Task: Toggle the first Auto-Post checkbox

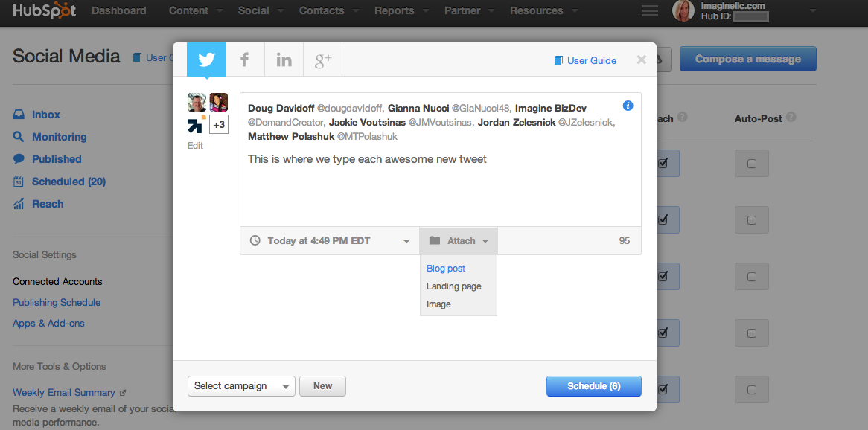Action: coord(752,163)
